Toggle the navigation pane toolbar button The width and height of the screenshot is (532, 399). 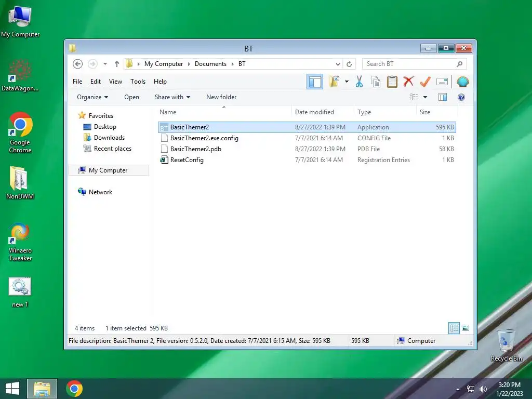pyautogui.click(x=315, y=82)
